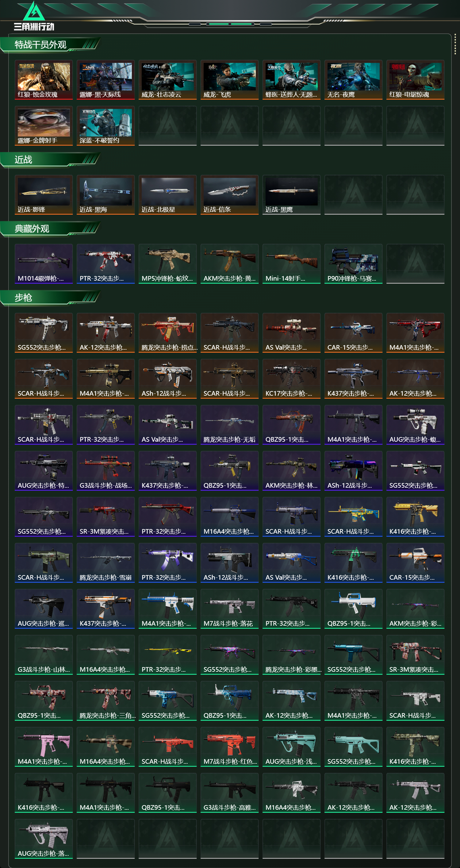This screenshot has width=460, height=868.
Task: Open the M1014霰弹枪 collectible skin
Action: (44, 264)
